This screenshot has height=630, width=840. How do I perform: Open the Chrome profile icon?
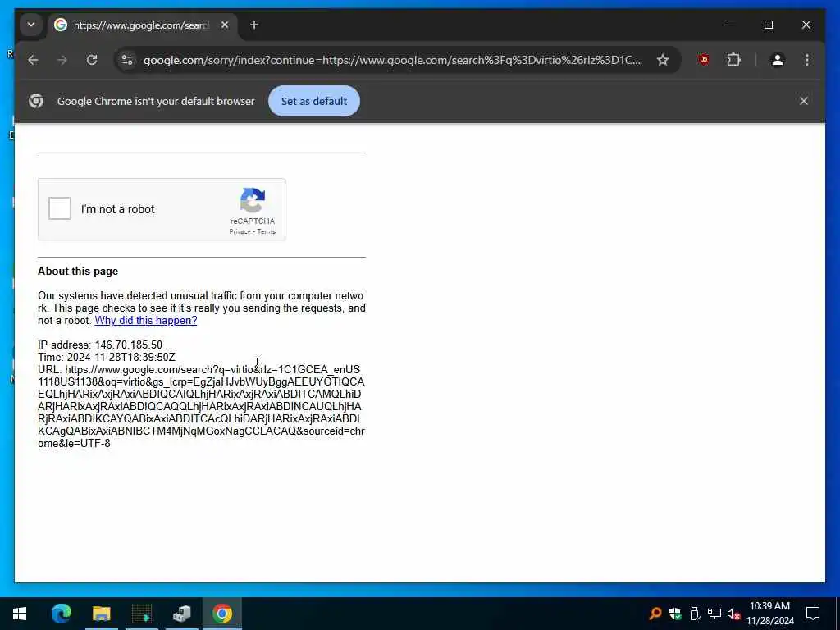tap(778, 60)
